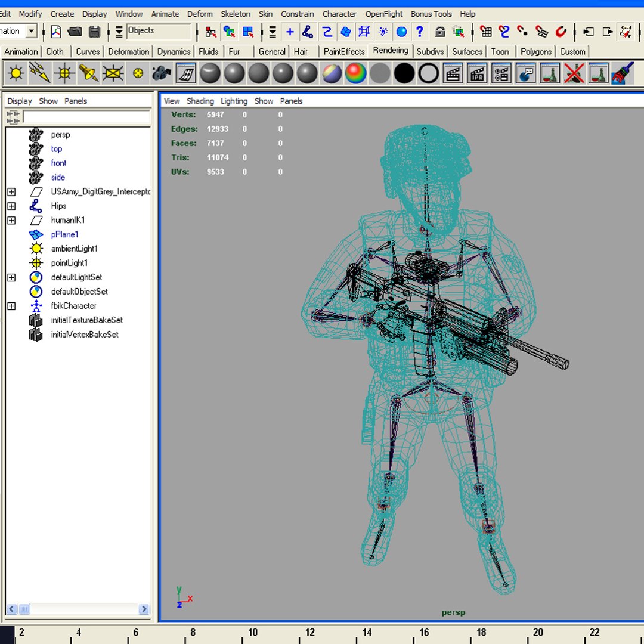This screenshot has height=644, width=644.
Task: Expand the defaultLightSet node
Action: click(11, 278)
